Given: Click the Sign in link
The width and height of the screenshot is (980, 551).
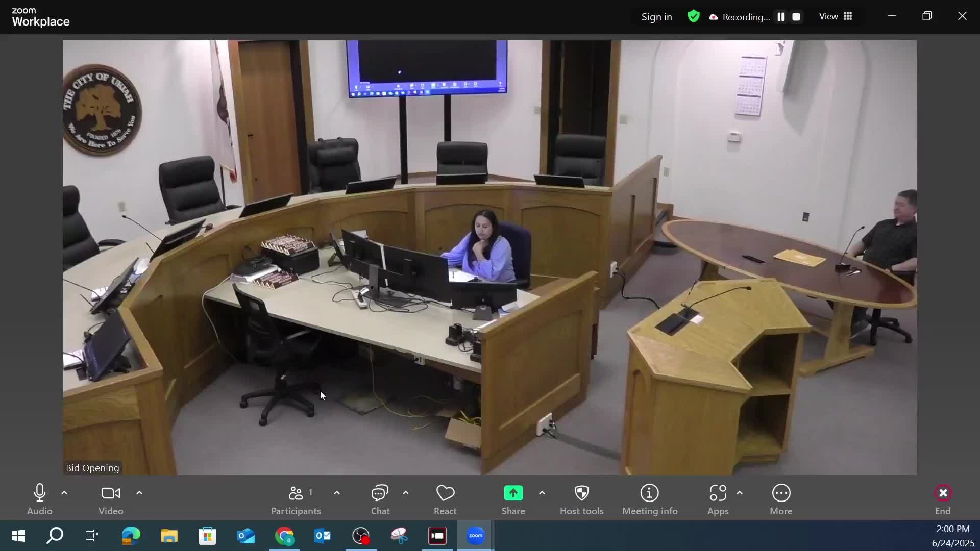Looking at the screenshot, I should point(656,16).
